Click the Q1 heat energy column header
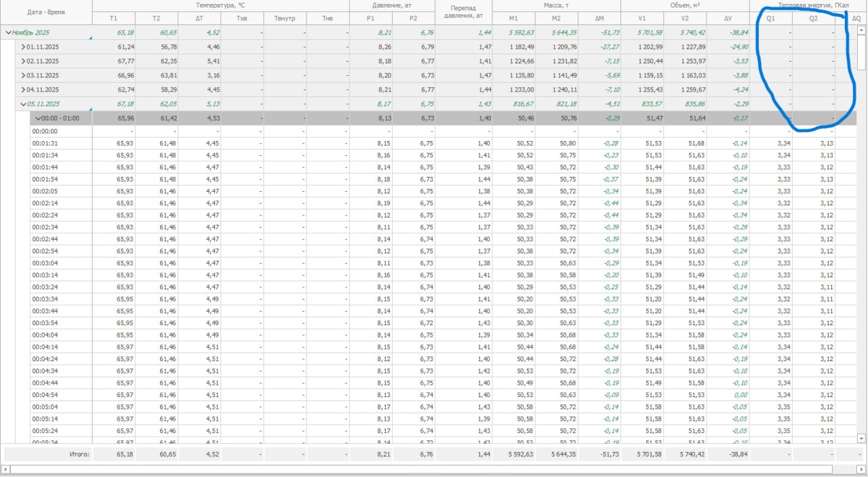Screen dimensions: 868x477 [770, 18]
